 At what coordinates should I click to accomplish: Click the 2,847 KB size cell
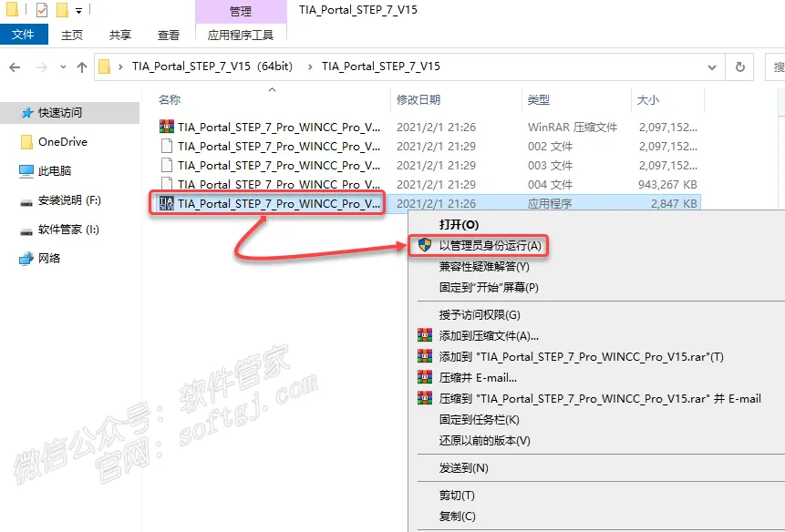pyautogui.click(x=674, y=203)
